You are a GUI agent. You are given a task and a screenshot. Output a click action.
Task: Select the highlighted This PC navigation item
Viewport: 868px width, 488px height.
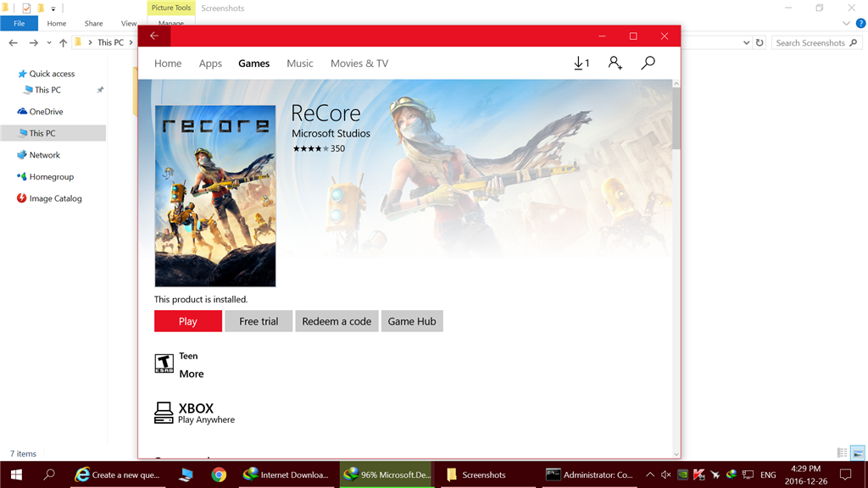tap(53, 133)
